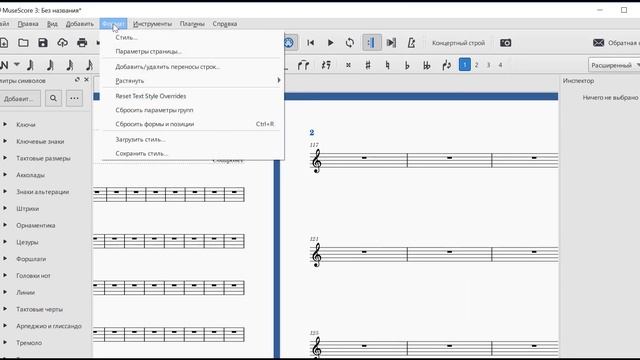Open the image capture camera tool
This screenshot has width=640, height=360.
(505, 42)
